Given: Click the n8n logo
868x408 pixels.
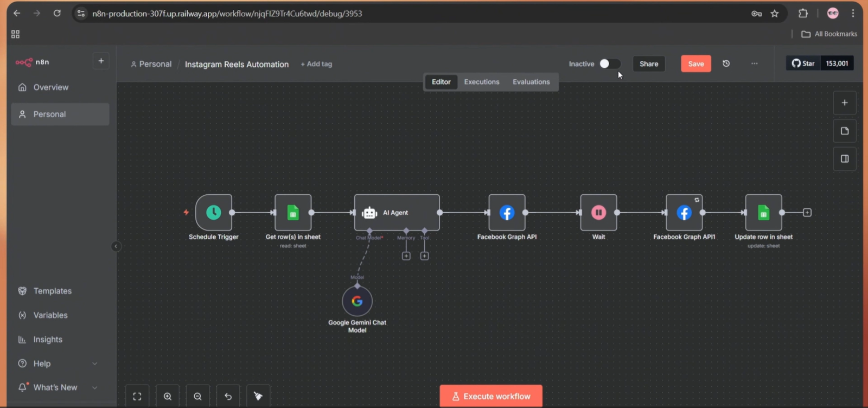Looking at the screenshot, I should tap(32, 62).
